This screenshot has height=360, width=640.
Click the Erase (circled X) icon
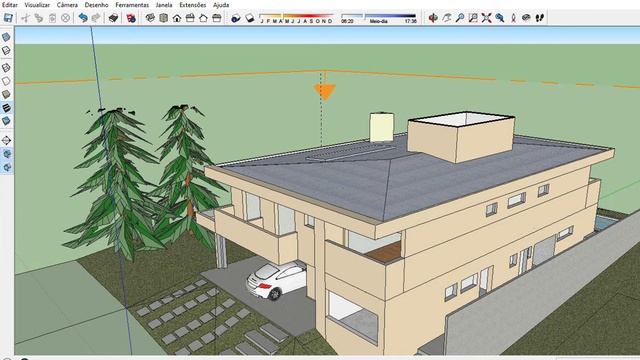pos(65,18)
